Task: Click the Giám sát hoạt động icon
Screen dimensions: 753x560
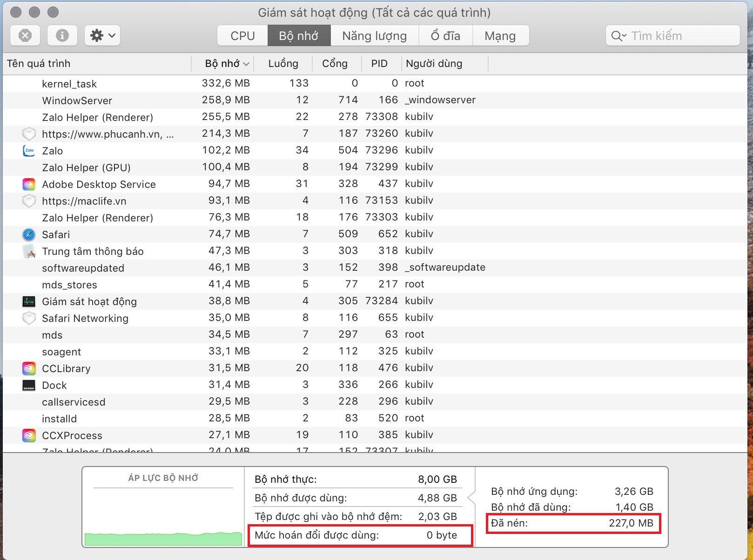Action: click(x=29, y=301)
